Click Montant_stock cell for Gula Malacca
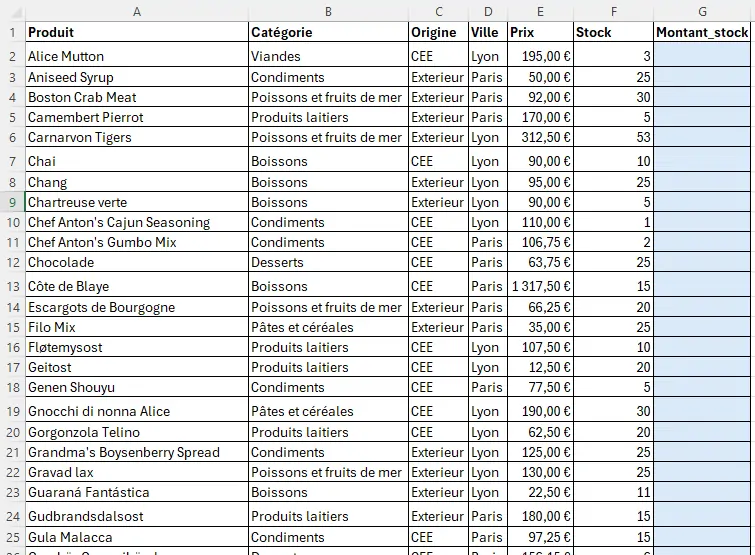755x555 pixels. [703, 537]
